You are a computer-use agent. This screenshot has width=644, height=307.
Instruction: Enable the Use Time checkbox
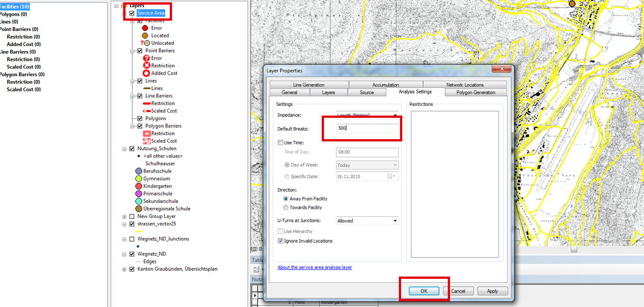[x=280, y=143]
